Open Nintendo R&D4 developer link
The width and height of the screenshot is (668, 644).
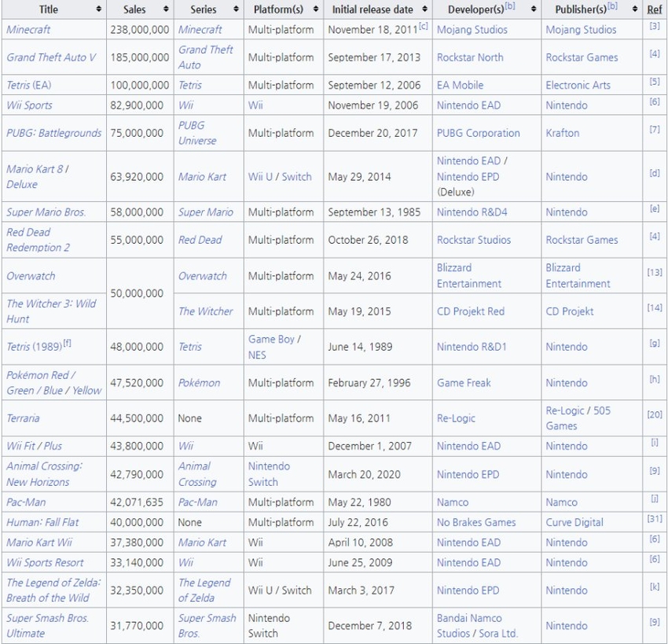472,212
